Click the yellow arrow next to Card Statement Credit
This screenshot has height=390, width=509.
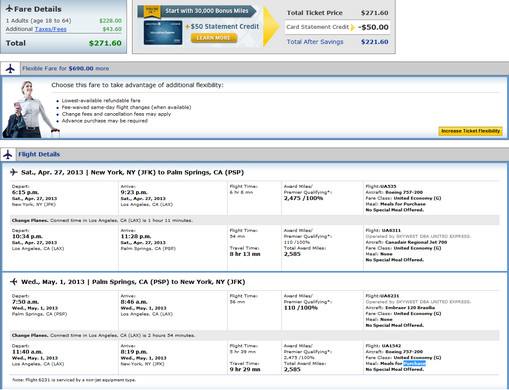pos(353,27)
